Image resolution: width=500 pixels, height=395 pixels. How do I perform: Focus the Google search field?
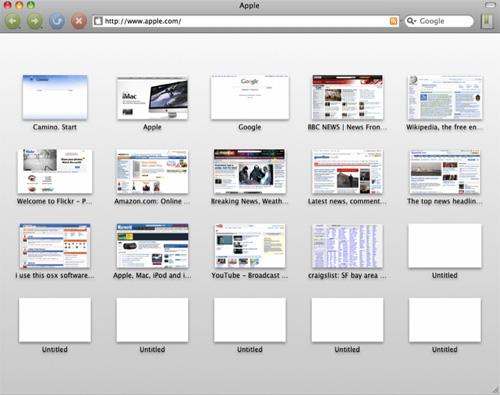[x=439, y=21]
